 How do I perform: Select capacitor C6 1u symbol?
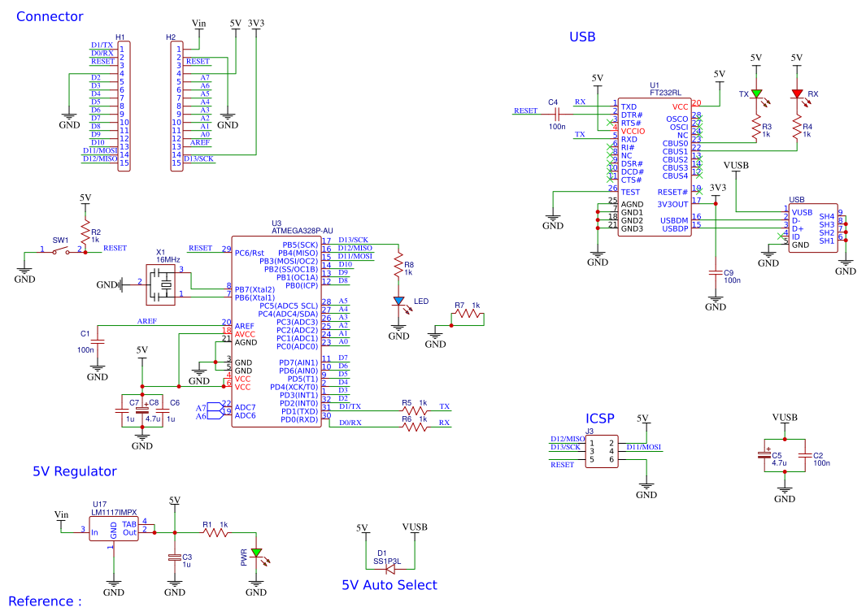163,410
